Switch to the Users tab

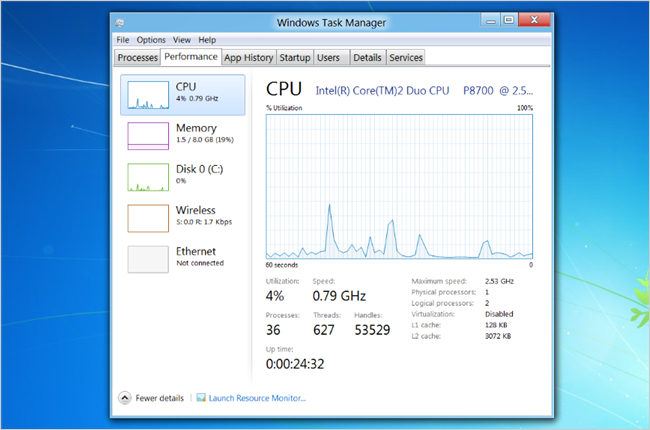(330, 58)
